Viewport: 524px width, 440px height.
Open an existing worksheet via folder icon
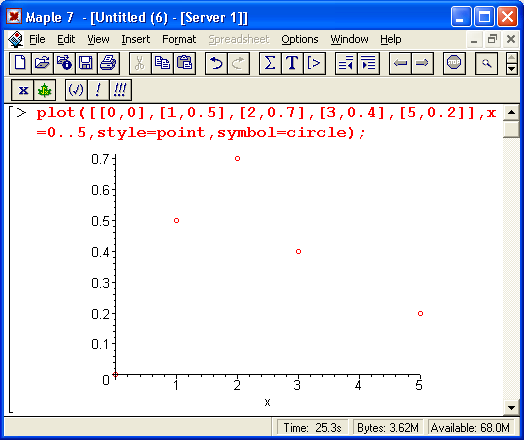click(42, 63)
